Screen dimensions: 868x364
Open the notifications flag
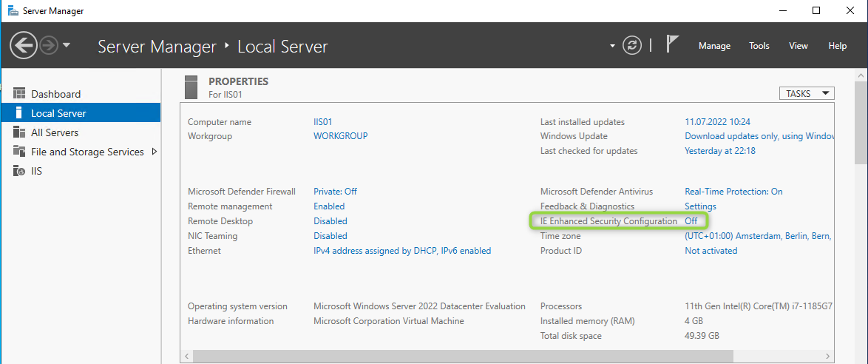tap(672, 45)
